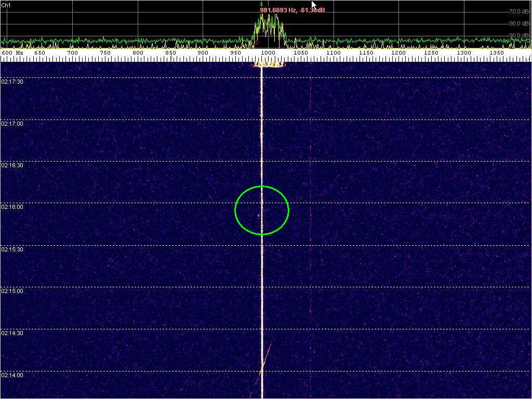This screenshot has width=532, height=399.
Task: Click the 800 Hz frequency axis label
Action: click(x=138, y=53)
